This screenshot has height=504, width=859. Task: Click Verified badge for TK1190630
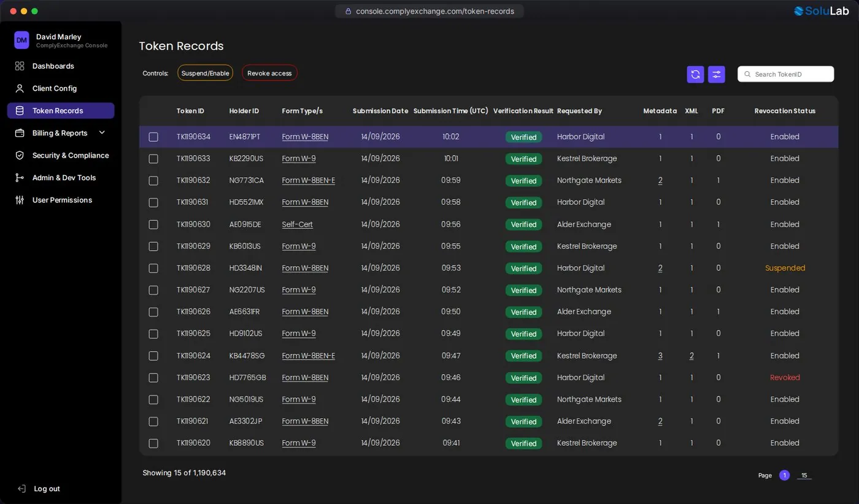point(524,224)
